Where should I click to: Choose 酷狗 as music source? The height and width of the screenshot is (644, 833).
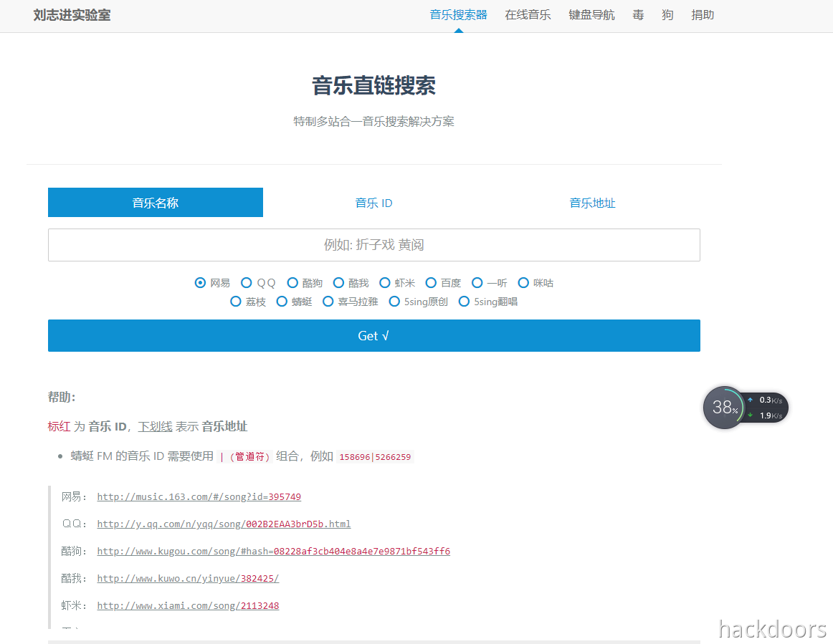pos(292,283)
